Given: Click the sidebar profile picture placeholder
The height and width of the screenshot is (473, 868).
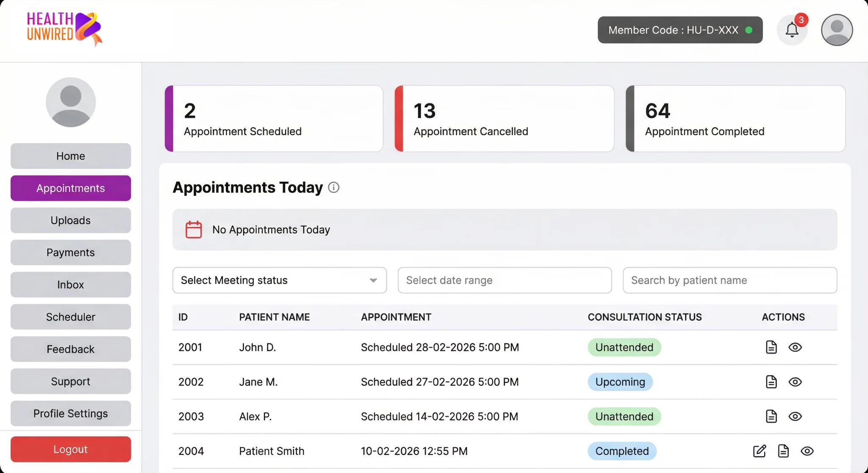Looking at the screenshot, I should [70, 102].
